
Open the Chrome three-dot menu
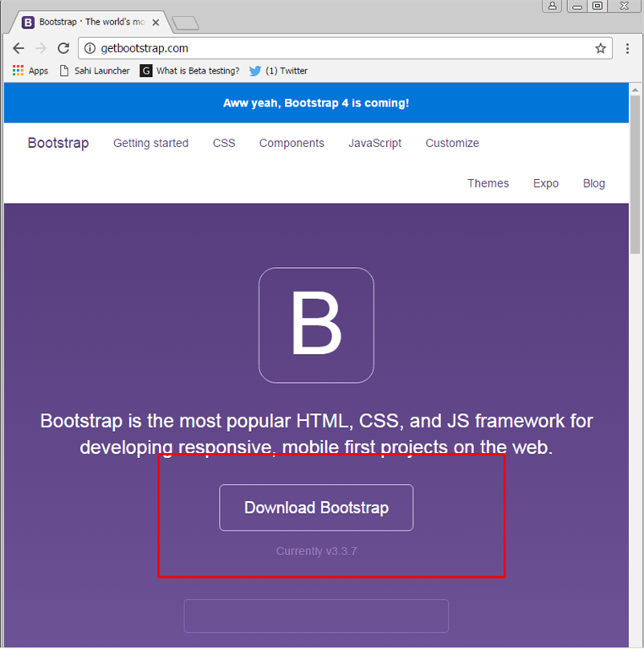627,48
